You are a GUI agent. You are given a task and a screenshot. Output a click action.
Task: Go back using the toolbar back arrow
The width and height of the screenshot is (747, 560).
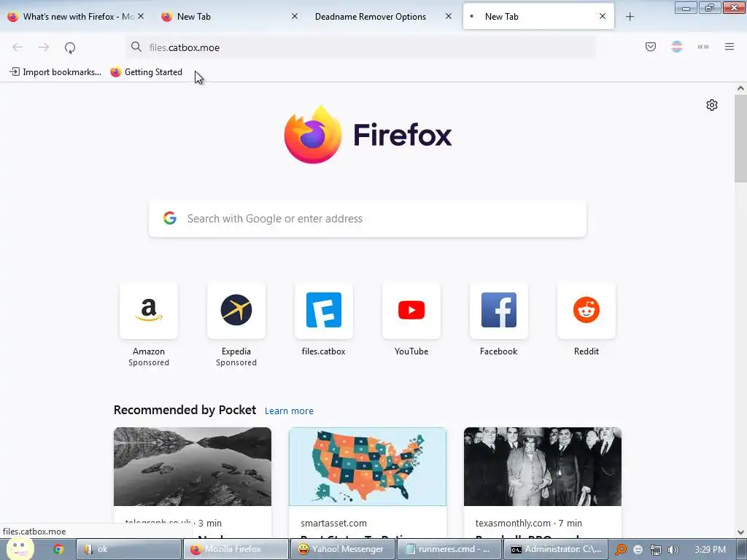click(x=18, y=47)
